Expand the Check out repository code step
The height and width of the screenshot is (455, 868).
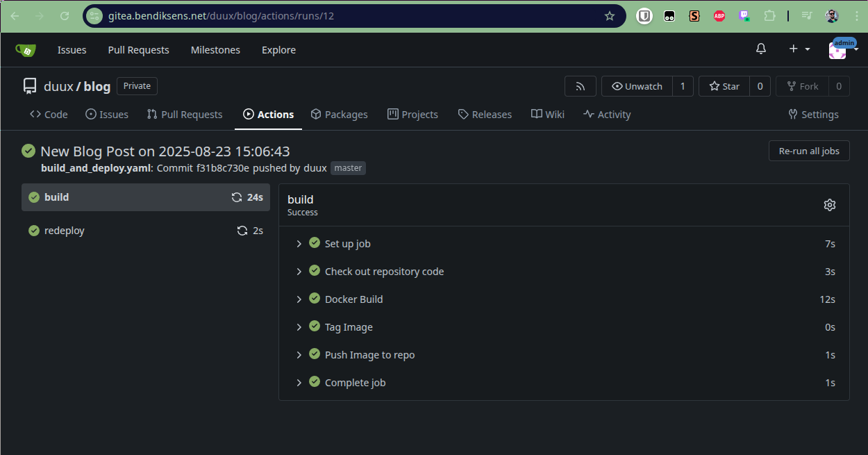tap(564, 272)
